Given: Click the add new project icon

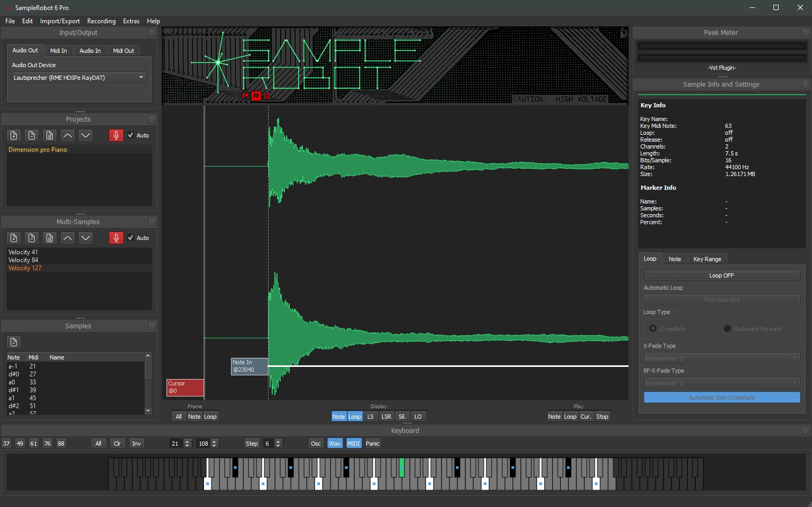Looking at the screenshot, I should [14, 135].
